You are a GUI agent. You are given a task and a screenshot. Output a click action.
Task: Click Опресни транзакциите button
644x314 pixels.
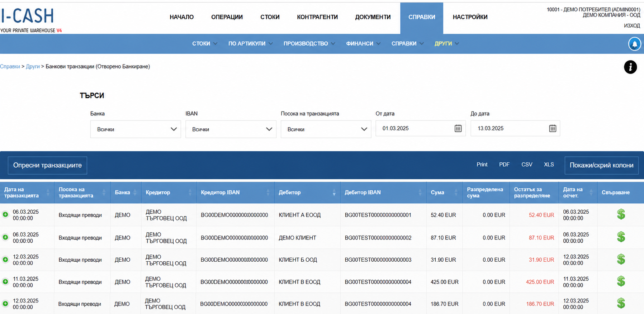coord(47,165)
